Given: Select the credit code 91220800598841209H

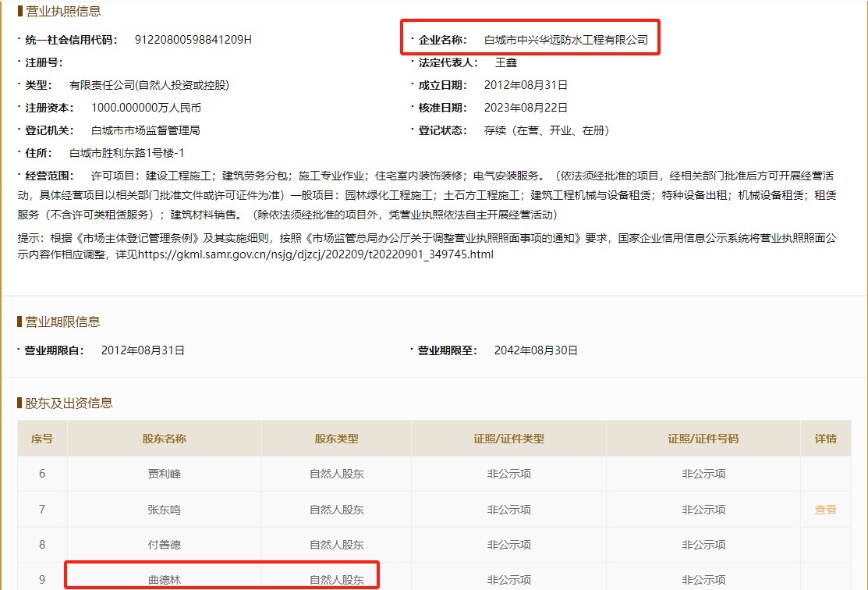Looking at the screenshot, I should pyautogui.click(x=193, y=40).
